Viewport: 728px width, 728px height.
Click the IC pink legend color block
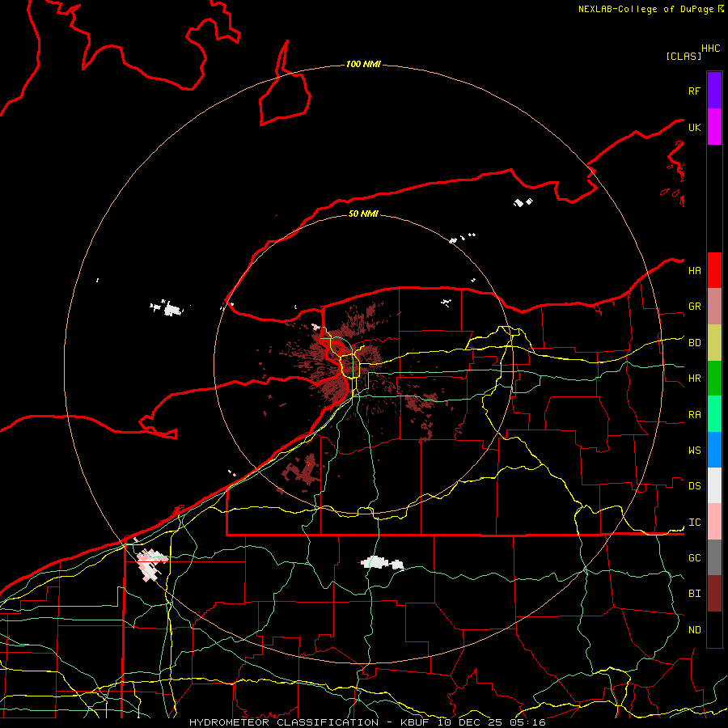[x=714, y=522]
